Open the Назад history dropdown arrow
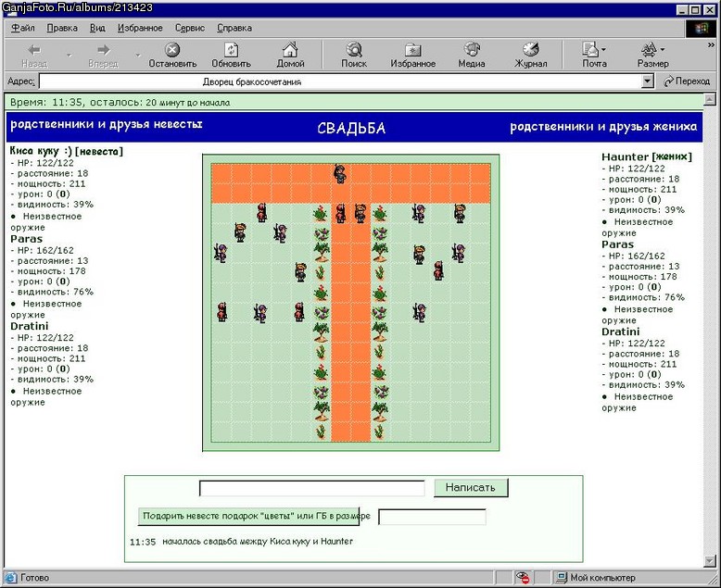The width and height of the screenshot is (721, 588). coord(69,56)
